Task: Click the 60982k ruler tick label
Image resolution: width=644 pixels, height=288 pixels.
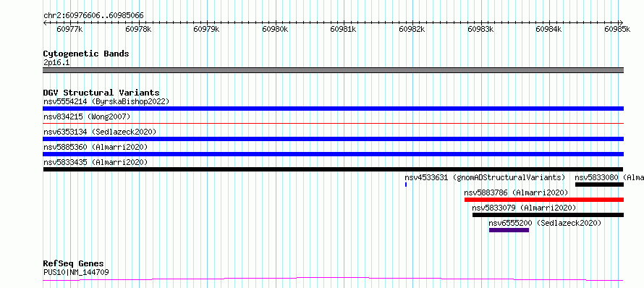Action: (x=412, y=29)
